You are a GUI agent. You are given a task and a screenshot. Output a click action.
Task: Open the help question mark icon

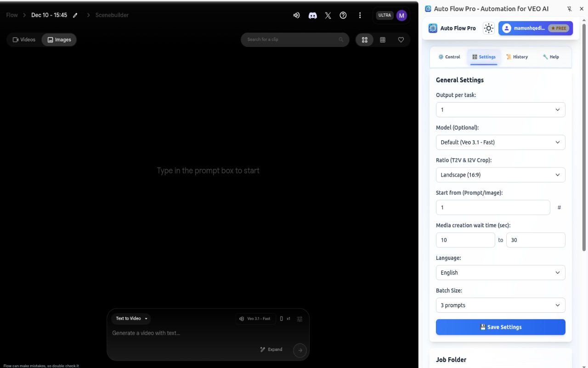pos(343,15)
